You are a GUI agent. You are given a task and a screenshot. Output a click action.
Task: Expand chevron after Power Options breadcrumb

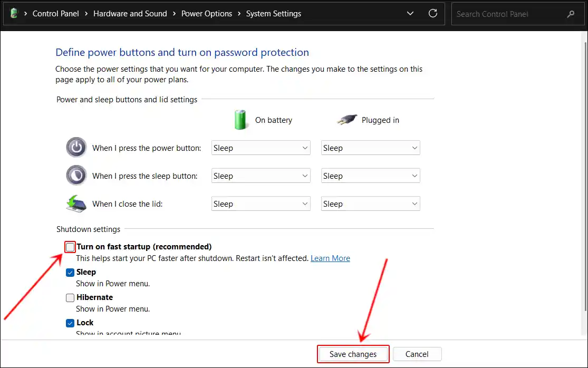(239, 14)
